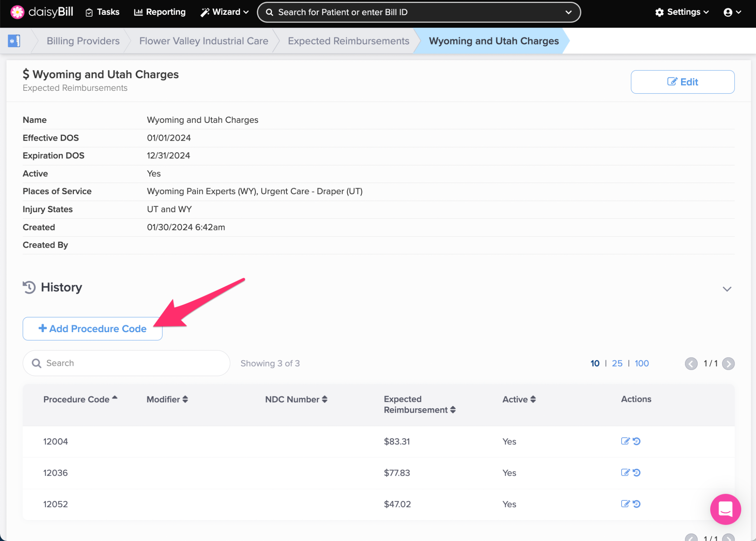Open the Reporting menu item
Screen dimensions: 756x541
tap(160, 12)
